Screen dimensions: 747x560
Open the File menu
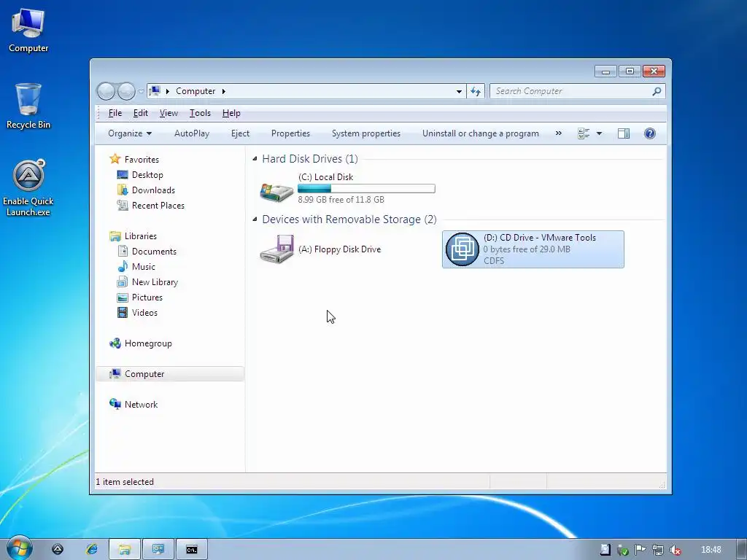115,113
